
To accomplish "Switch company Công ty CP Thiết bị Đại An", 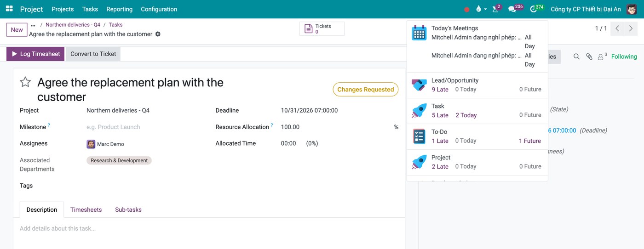I will tap(586, 9).
